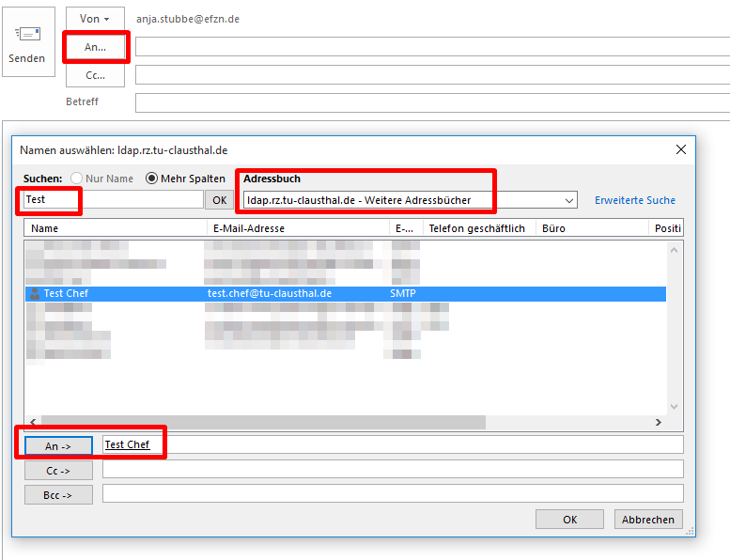Expand the Adressbuch combo box

click(x=568, y=200)
